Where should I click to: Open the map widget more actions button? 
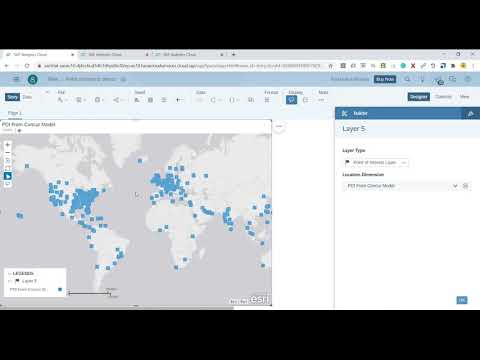tap(279, 126)
